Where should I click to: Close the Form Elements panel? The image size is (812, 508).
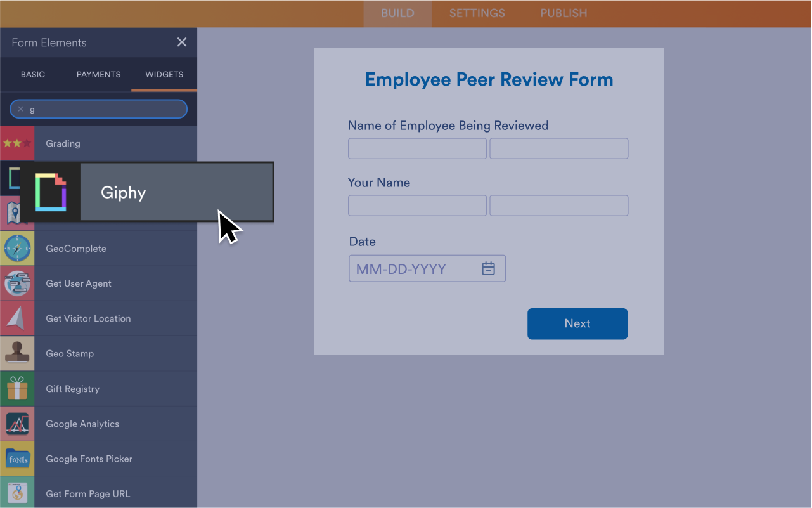tap(182, 42)
